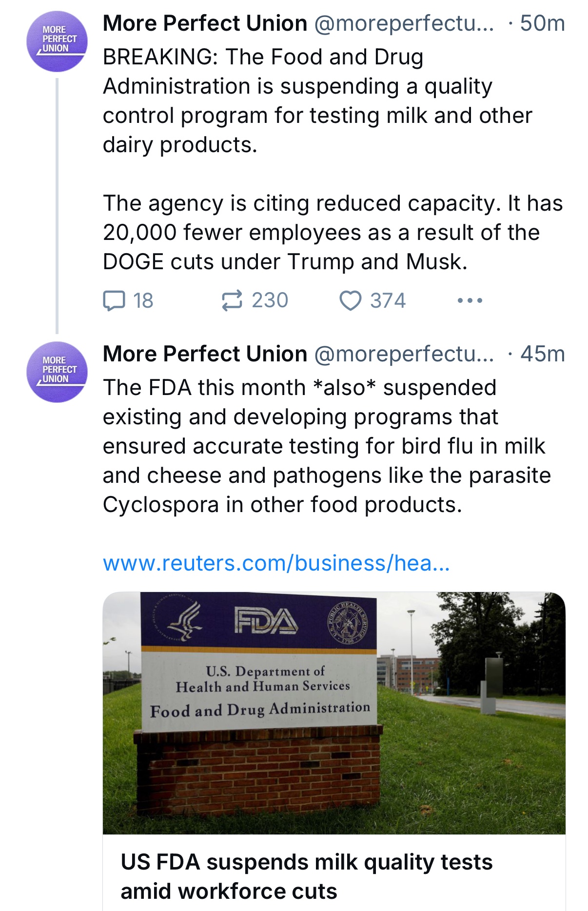The width and height of the screenshot is (588, 911).
Task: Click the 45m timestamp
Action: pos(542,354)
